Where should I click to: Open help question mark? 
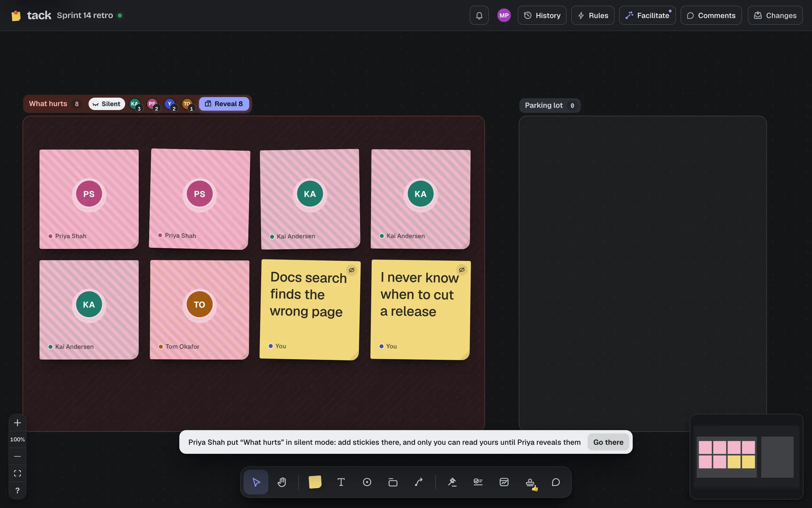point(17,490)
